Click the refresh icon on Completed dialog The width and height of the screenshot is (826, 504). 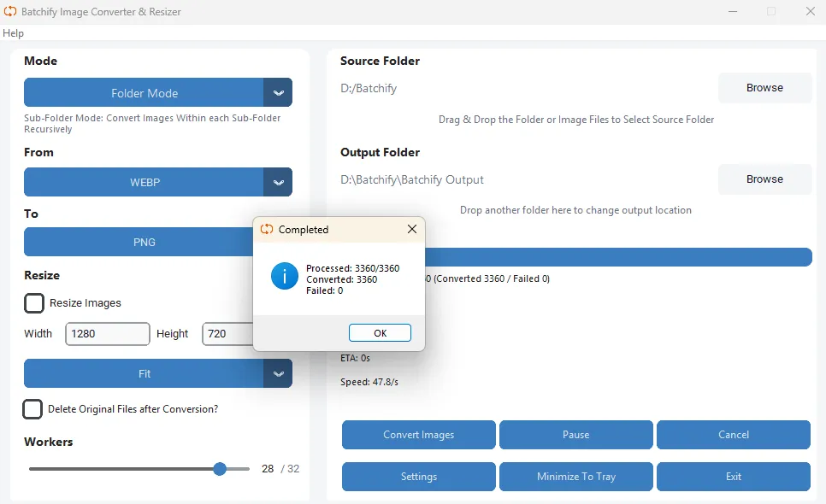265,229
